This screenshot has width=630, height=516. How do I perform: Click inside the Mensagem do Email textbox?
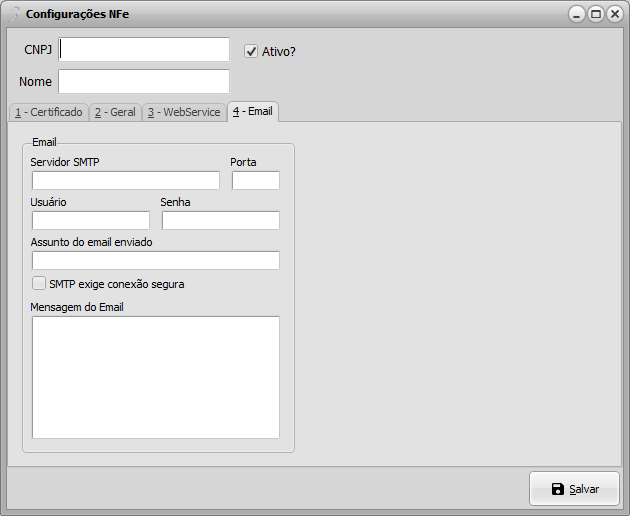click(x=156, y=377)
